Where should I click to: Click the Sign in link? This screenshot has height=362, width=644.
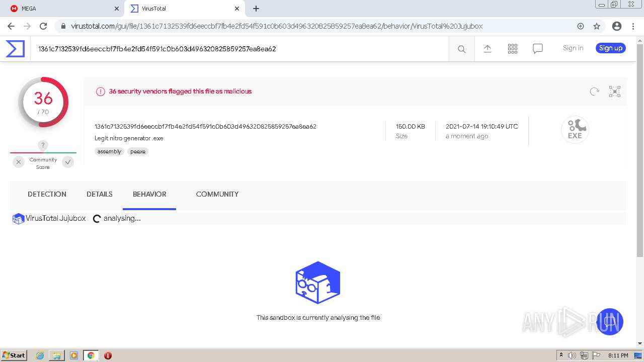pyautogui.click(x=573, y=48)
